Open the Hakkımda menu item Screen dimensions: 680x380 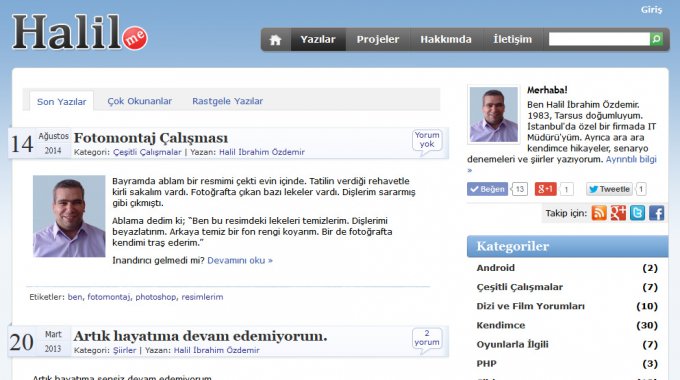446,39
